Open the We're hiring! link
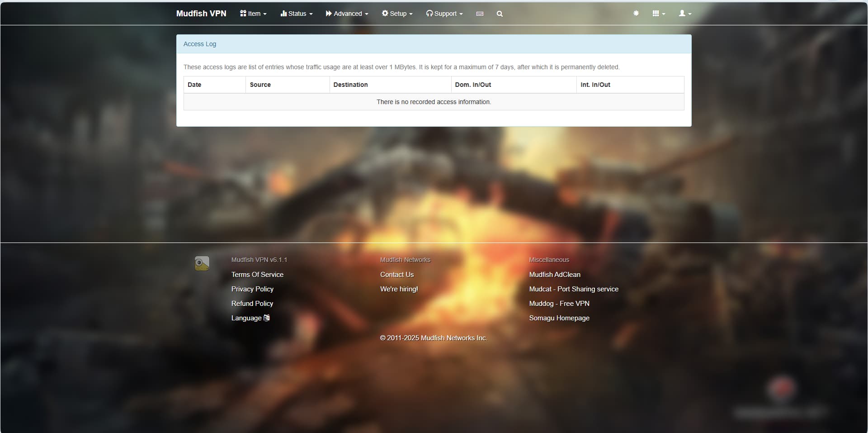This screenshot has height=433, width=868. (399, 289)
